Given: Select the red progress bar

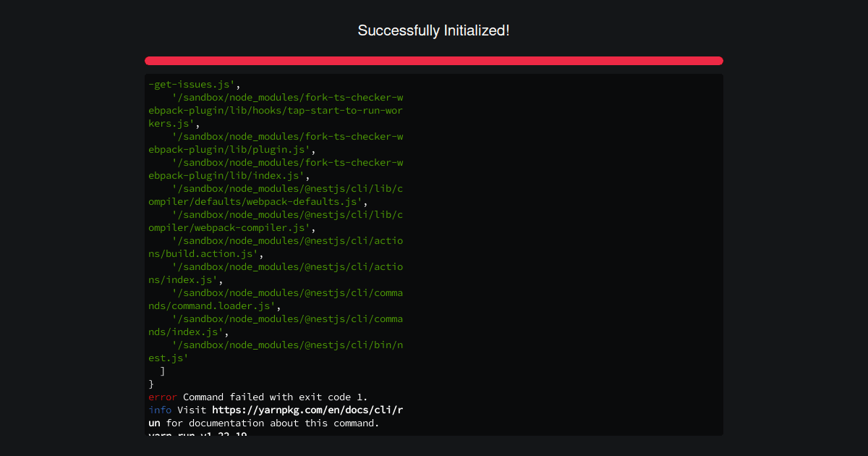Looking at the screenshot, I should point(433,60).
